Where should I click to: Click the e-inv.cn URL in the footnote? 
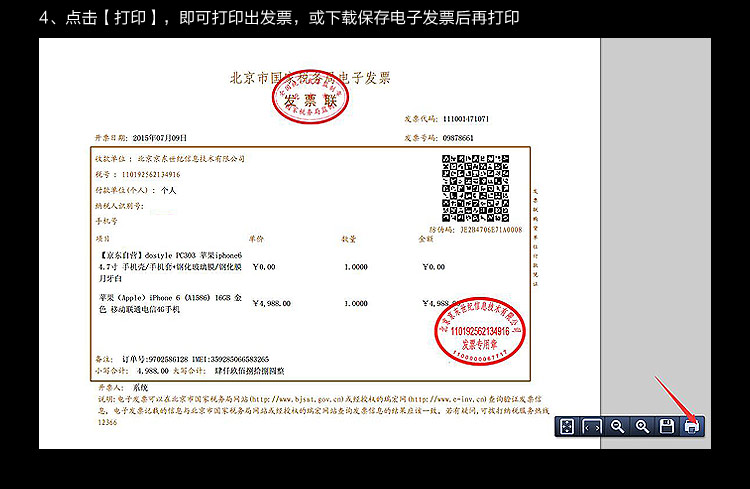(448, 399)
